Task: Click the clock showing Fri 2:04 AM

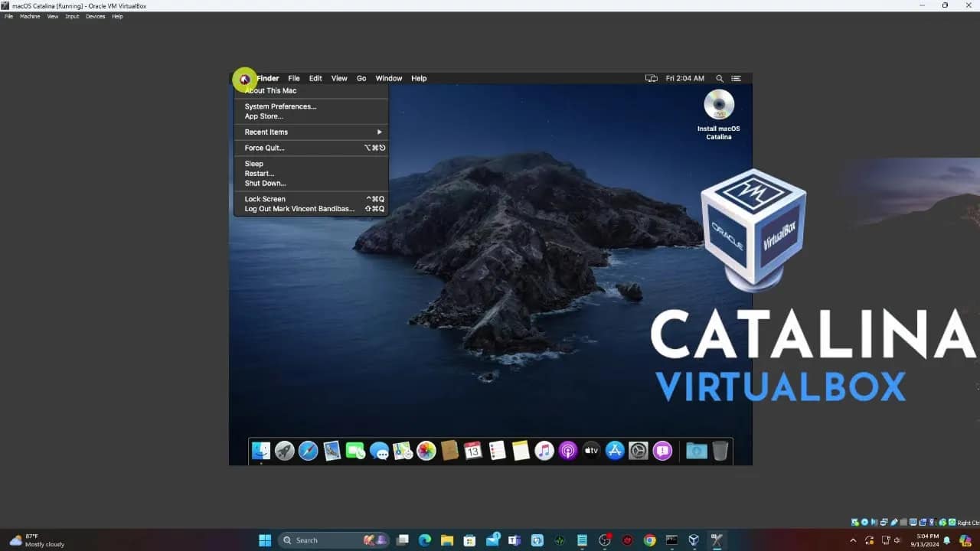Action: click(684, 78)
